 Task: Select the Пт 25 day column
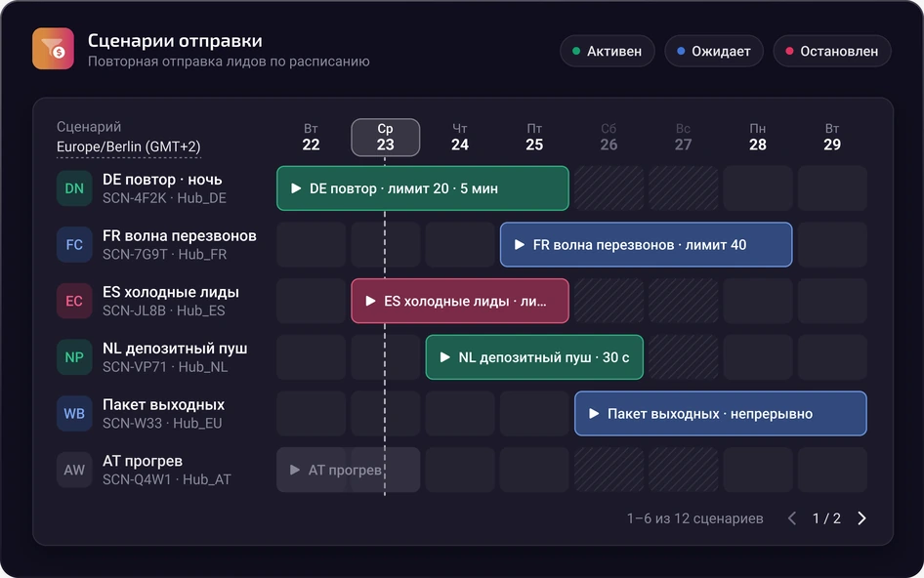coord(534,138)
